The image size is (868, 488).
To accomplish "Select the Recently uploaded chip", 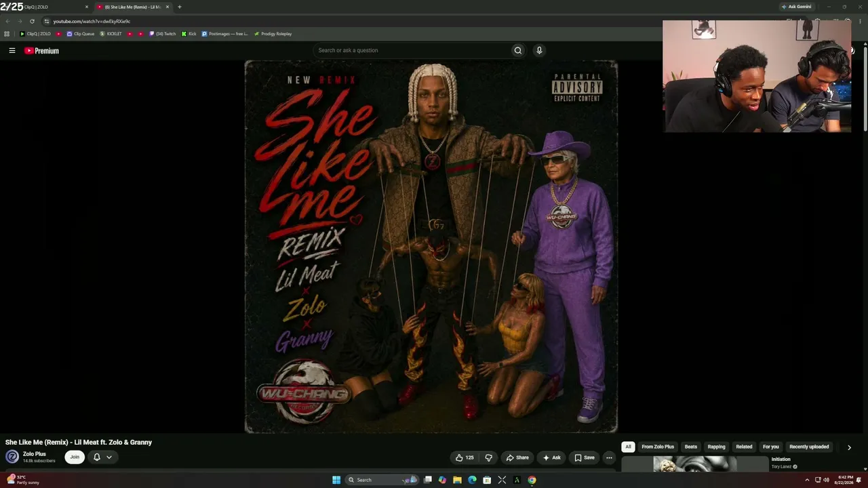I will pos(809,447).
